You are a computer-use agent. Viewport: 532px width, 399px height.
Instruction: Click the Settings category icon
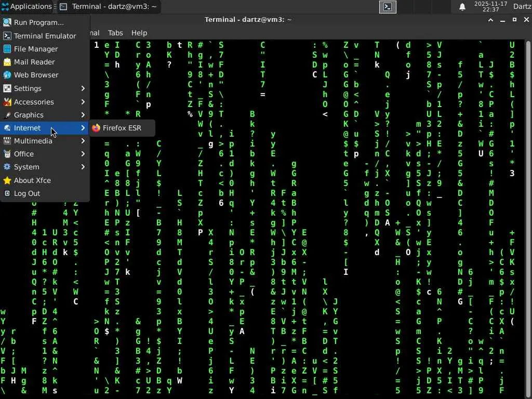click(x=7, y=88)
